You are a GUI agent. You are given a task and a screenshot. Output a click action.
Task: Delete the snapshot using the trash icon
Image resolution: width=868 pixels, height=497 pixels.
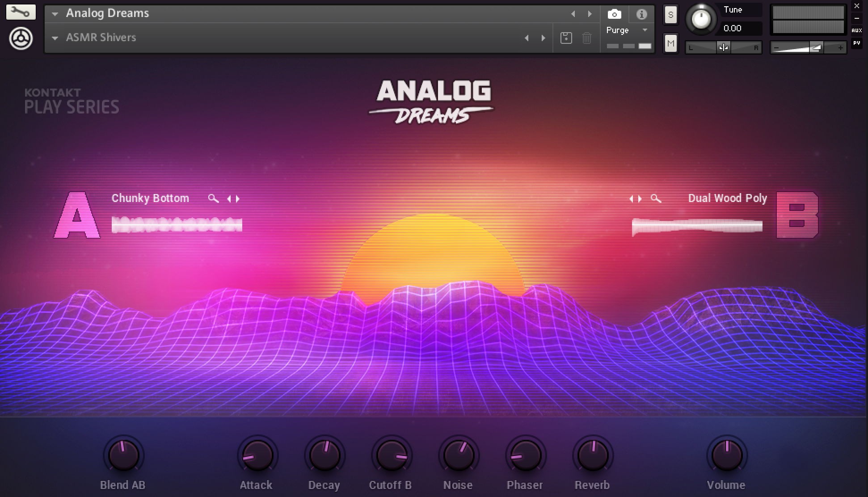click(x=587, y=38)
